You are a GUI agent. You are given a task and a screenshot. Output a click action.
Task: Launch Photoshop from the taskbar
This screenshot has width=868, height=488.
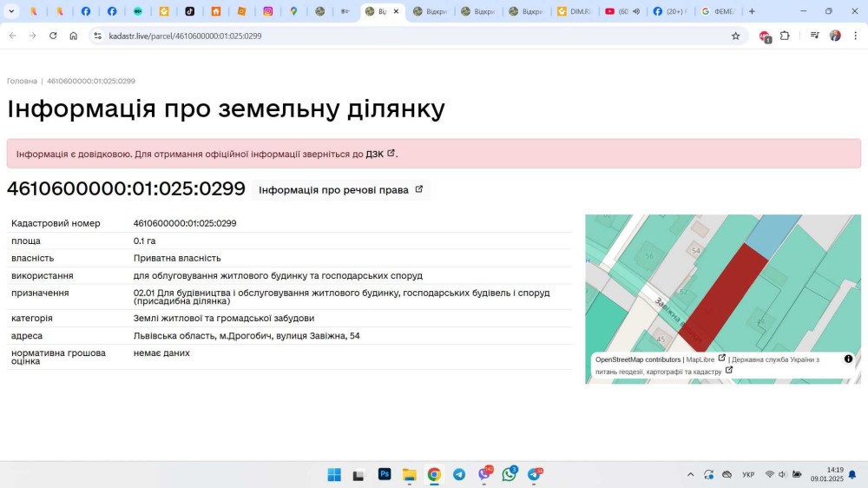pyautogui.click(x=385, y=474)
